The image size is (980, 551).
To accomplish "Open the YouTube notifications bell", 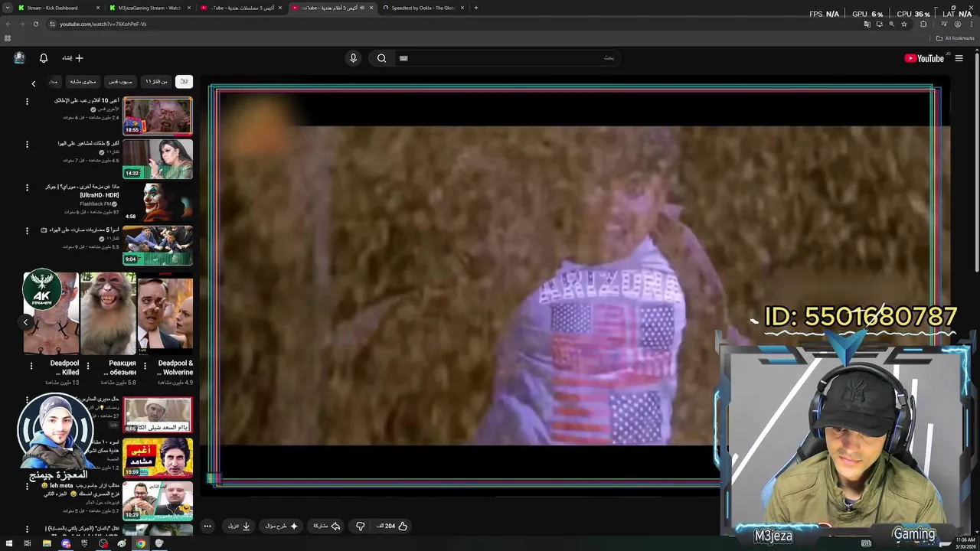I will [44, 58].
